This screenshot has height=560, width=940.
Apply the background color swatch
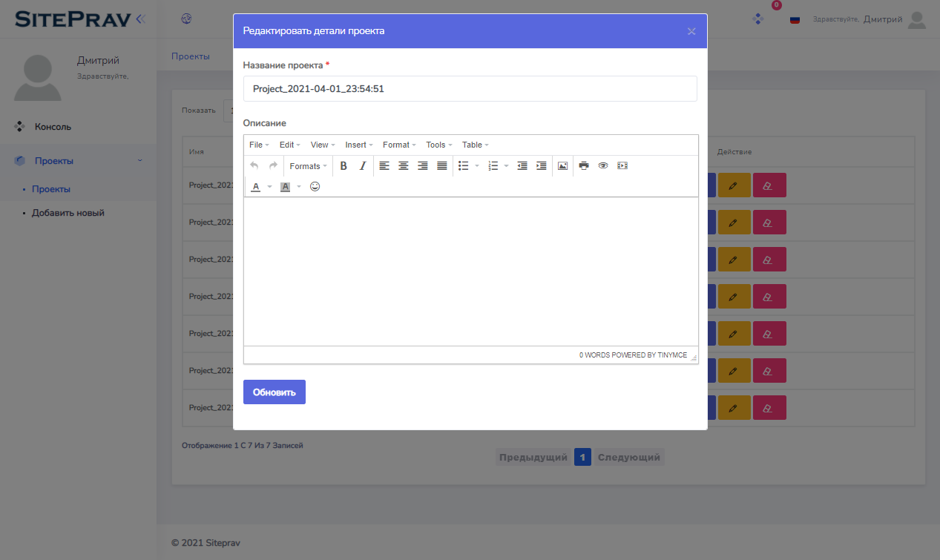click(x=285, y=187)
